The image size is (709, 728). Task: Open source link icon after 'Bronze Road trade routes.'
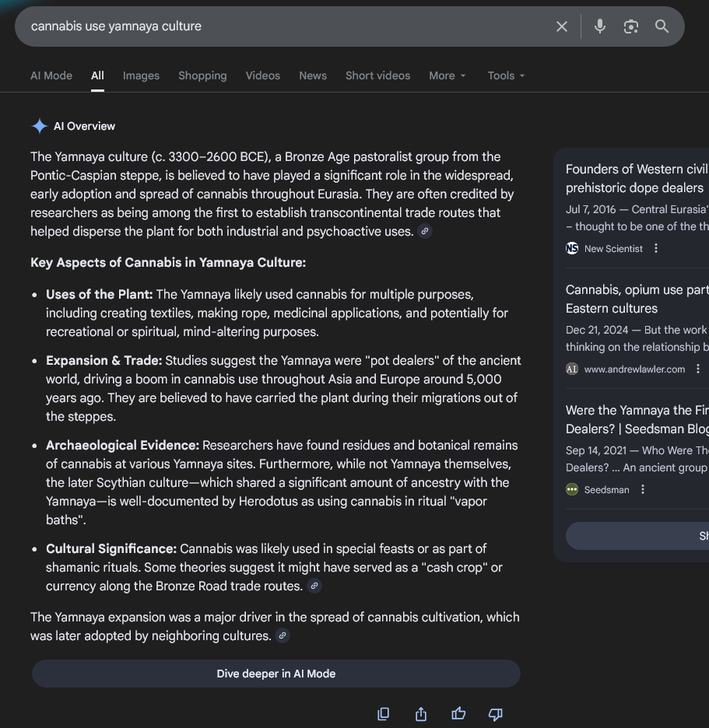coord(314,586)
